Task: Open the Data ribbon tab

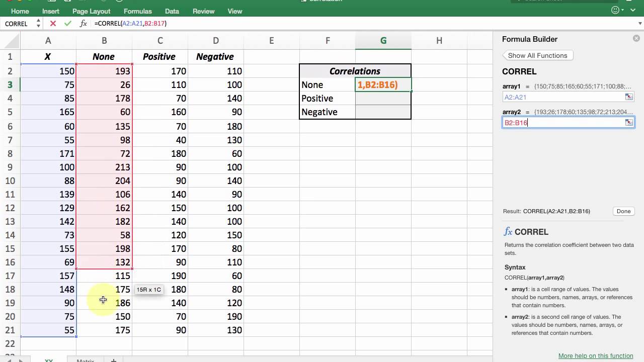Action: point(172,11)
